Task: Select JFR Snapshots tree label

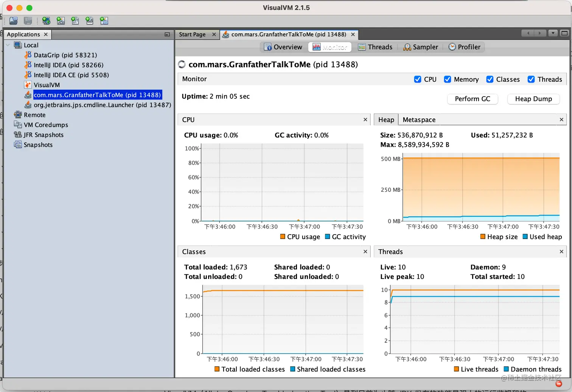Action: click(44, 135)
